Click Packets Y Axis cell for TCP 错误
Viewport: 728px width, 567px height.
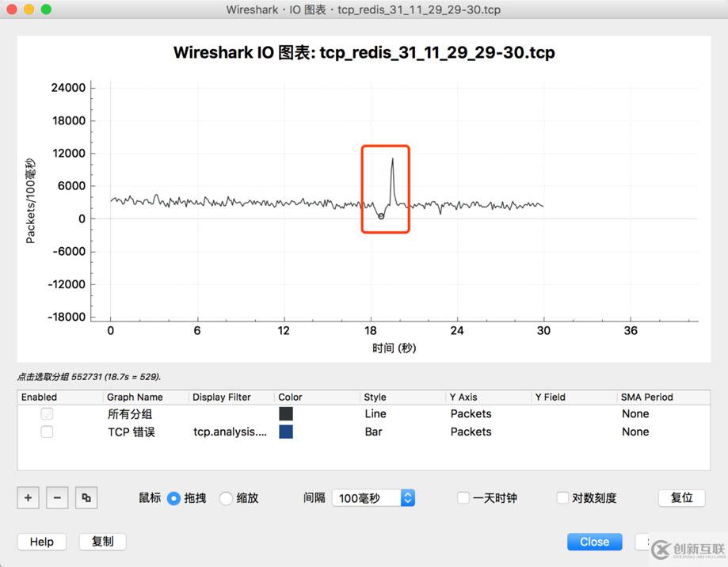[x=471, y=432]
